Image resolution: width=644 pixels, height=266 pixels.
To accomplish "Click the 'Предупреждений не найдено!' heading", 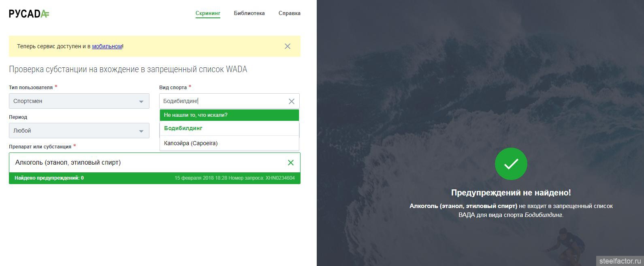I will point(511,193).
